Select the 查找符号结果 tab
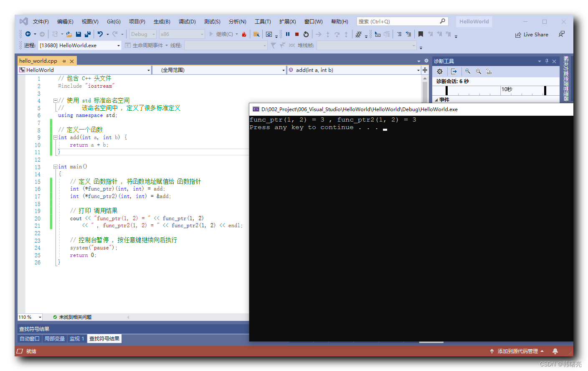This screenshot has height=371, width=588. point(104,339)
